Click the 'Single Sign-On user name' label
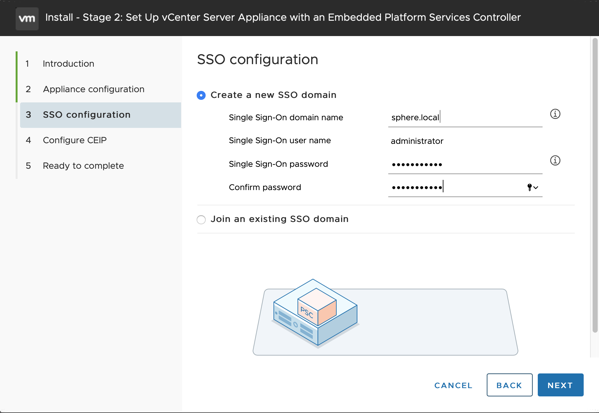599x413 pixels. (x=280, y=141)
